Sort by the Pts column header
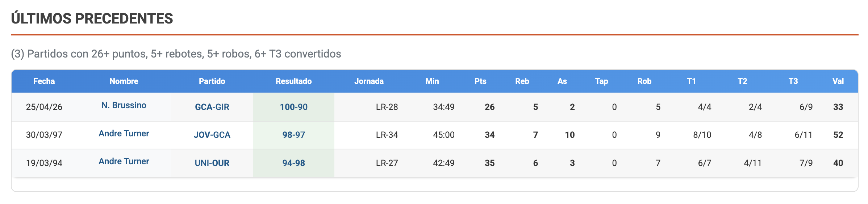The height and width of the screenshot is (204, 868). point(480,81)
